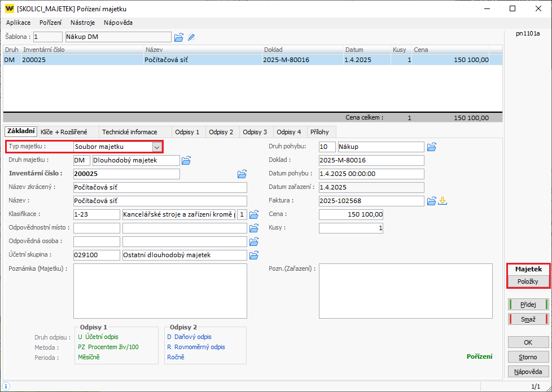Click inside the Pozn.(Zařazení) text area
This screenshot has height=392, width=552.
point(406,291)
